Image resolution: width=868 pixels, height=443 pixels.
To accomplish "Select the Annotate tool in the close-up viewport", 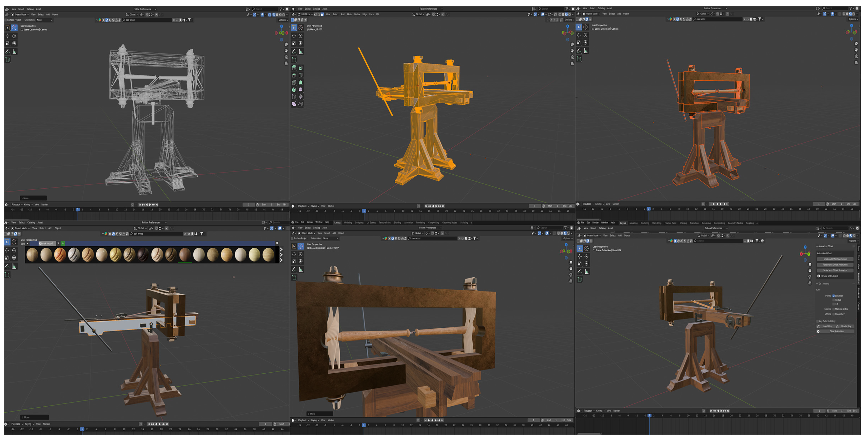I will 294,269.
